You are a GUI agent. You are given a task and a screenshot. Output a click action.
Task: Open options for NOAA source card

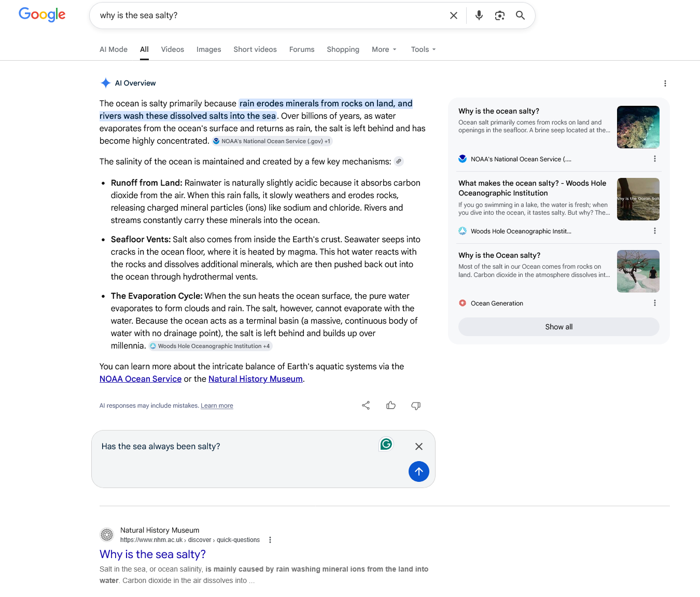(x=655, y=159)
